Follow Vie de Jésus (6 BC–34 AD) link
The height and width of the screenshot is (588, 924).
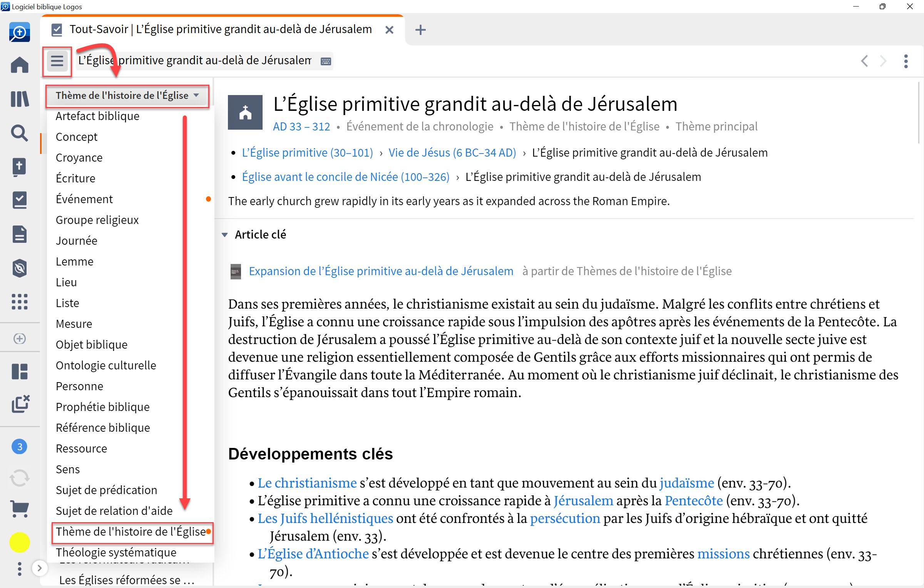tap(452, 153)
